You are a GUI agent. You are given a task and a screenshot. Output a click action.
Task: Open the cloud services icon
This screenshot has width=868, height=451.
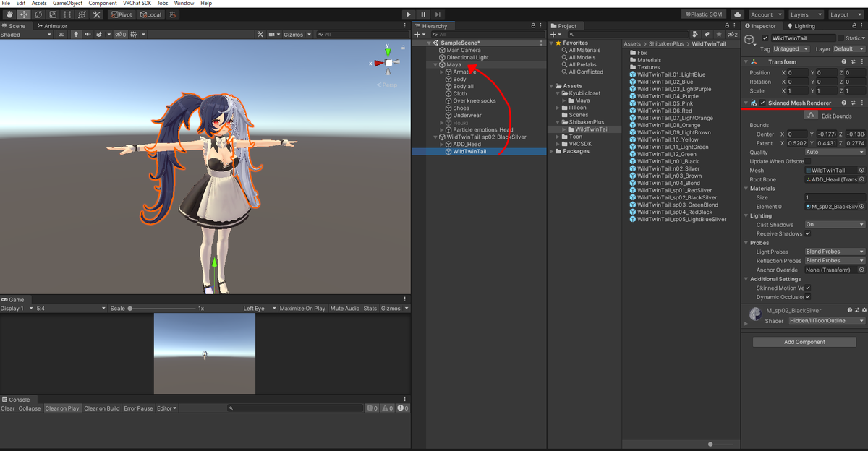pyautogui.click(x=737, y=14)
